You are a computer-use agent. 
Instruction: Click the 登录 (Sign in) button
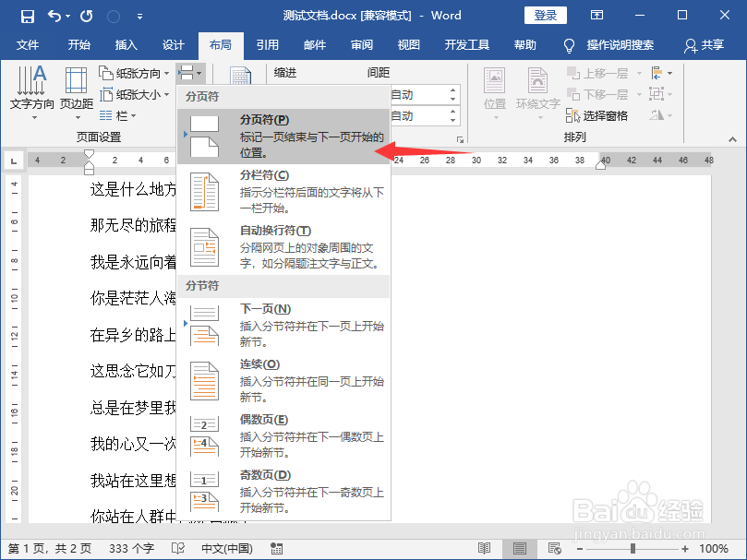(x=545, y=15)
